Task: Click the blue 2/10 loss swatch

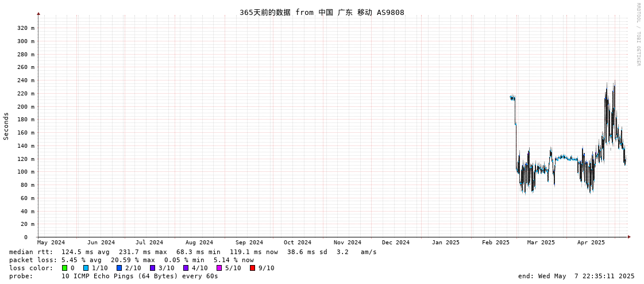Action: (x=119, y=268)
